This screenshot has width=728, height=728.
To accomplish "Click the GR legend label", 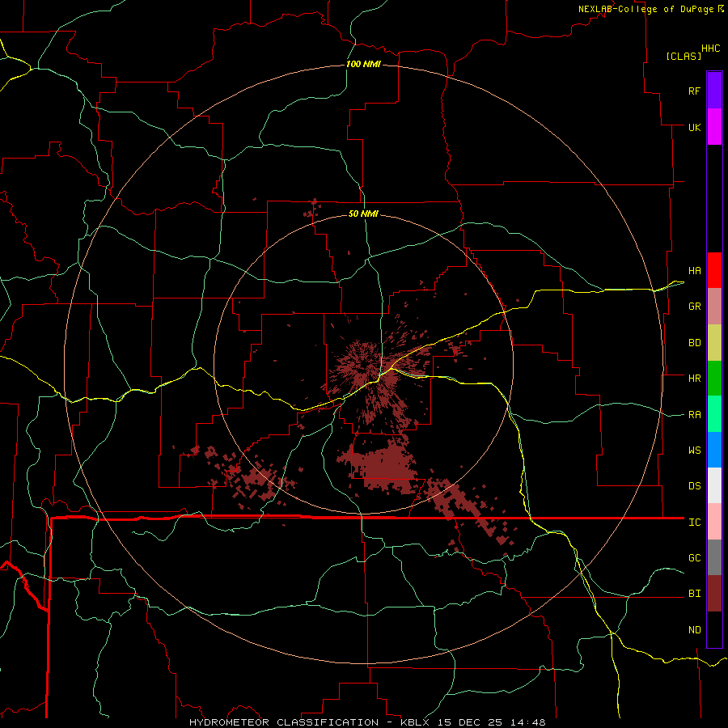I will [694, 307].
